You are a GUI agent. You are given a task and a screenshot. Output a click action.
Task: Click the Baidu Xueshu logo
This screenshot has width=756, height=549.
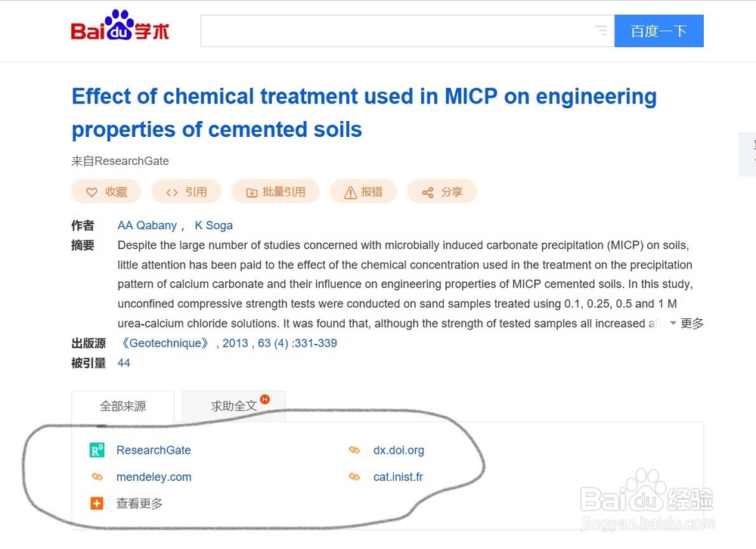click(120, 26)
